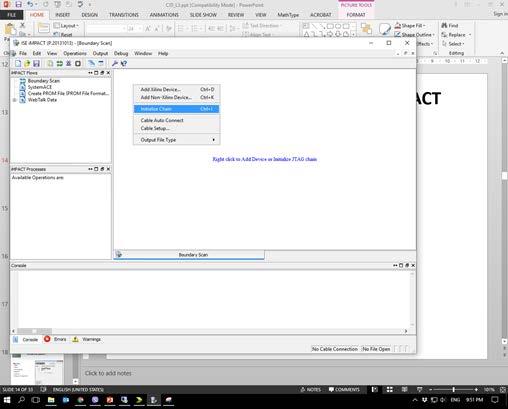Click the green chain arrows toolbar icon
The height and width of the screenshot is (409, 508).
(59, 63)
